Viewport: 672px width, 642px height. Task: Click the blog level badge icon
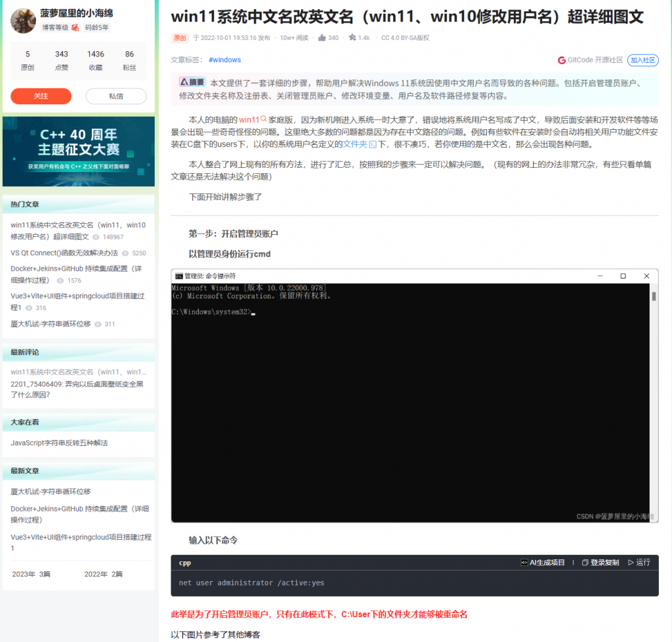(75, 28)
